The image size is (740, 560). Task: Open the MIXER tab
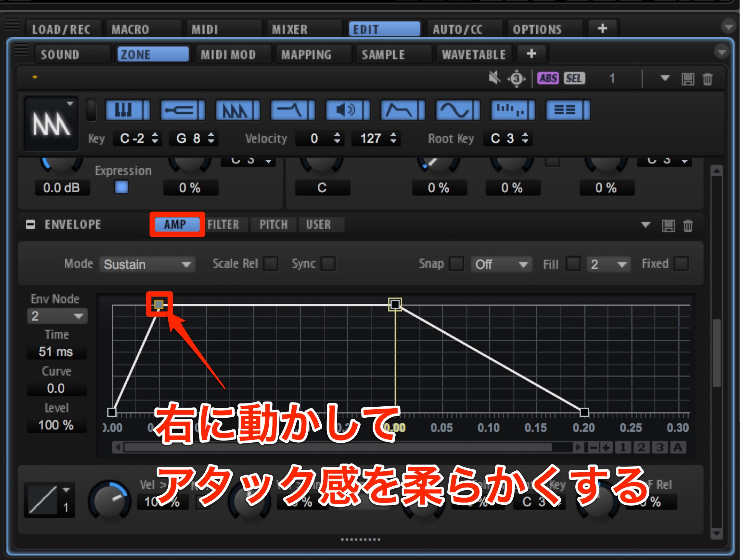tap(304, 29)
